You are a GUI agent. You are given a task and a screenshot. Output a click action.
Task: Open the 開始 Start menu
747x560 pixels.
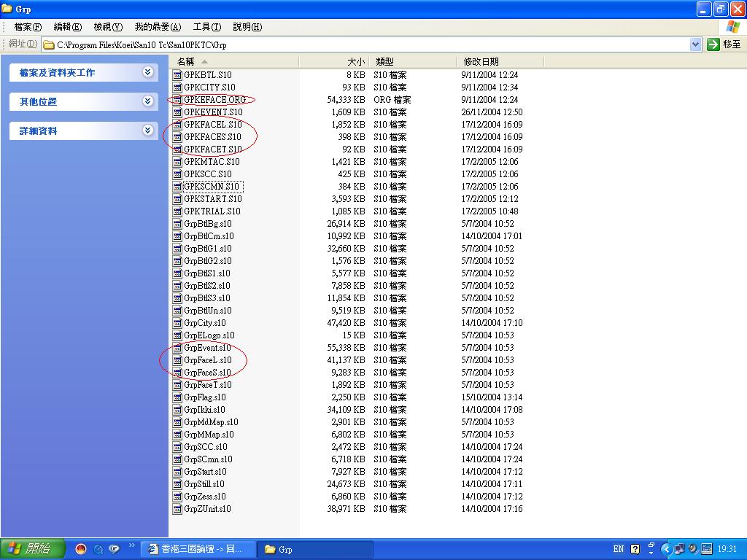[32, 549]
